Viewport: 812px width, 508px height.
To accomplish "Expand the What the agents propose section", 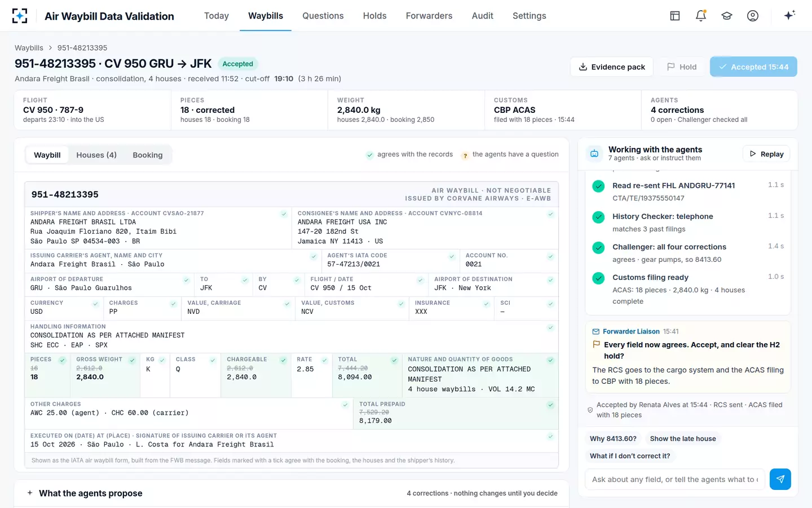I will 292,493.
